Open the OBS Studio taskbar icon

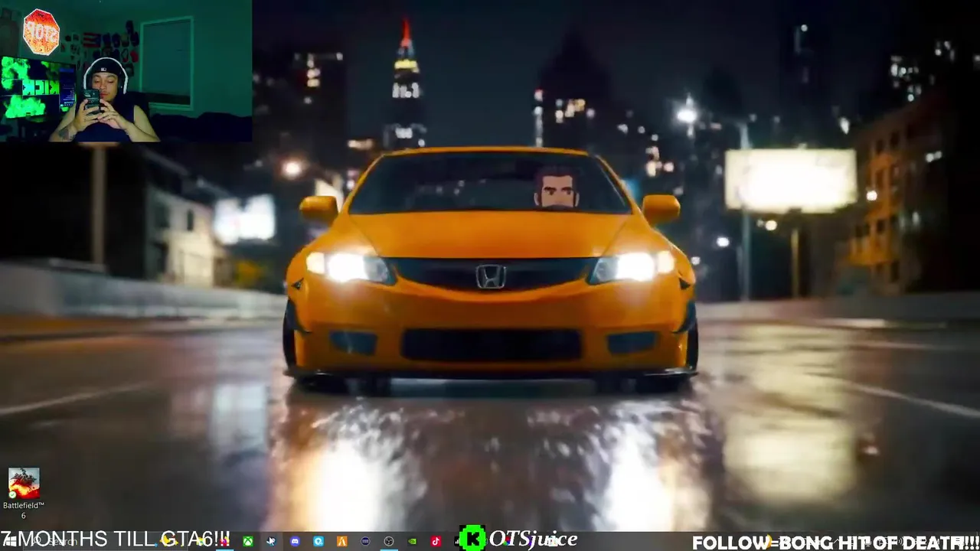(389, 541)
